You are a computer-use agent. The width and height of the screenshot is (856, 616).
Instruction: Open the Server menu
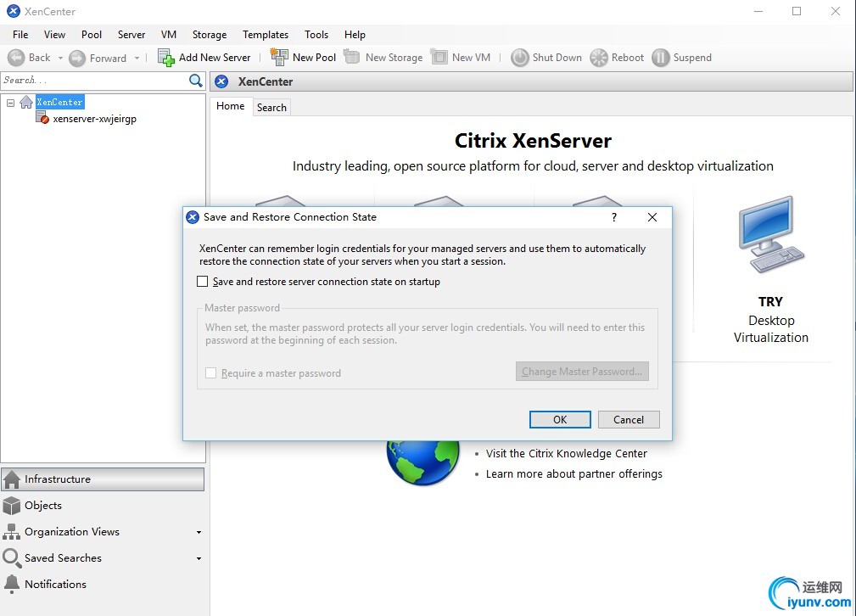(131, 35)
